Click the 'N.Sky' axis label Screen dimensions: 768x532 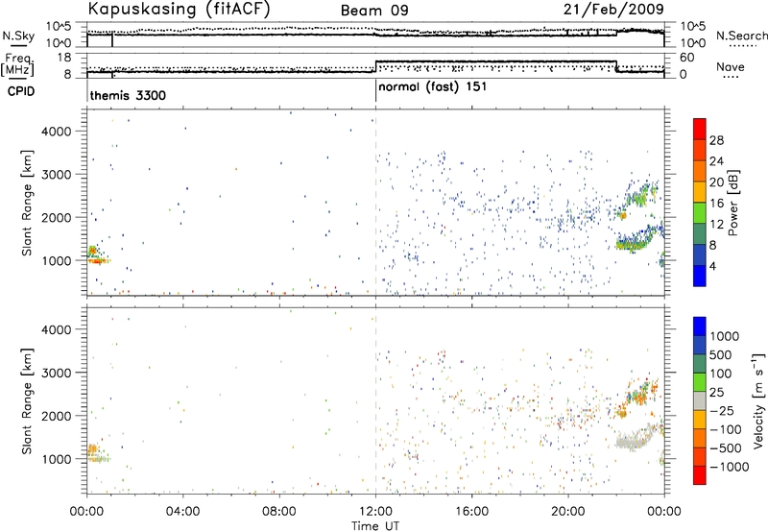click(x=18, y=36)
